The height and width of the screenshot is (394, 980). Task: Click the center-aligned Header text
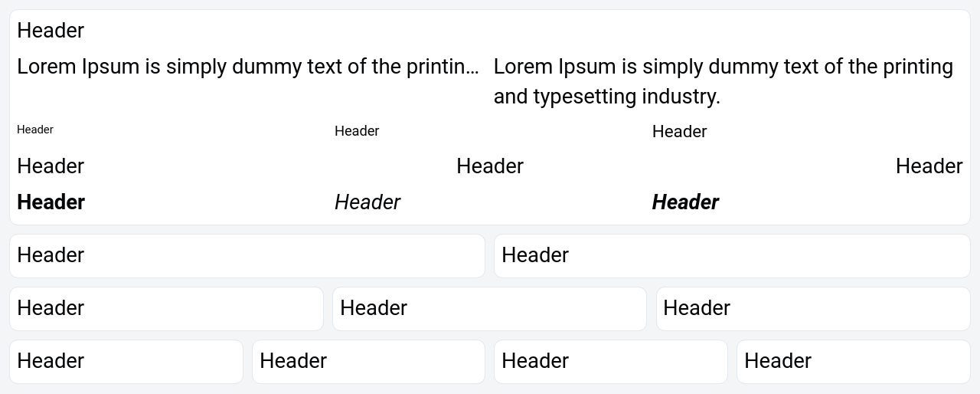click(x=490, y=166)
